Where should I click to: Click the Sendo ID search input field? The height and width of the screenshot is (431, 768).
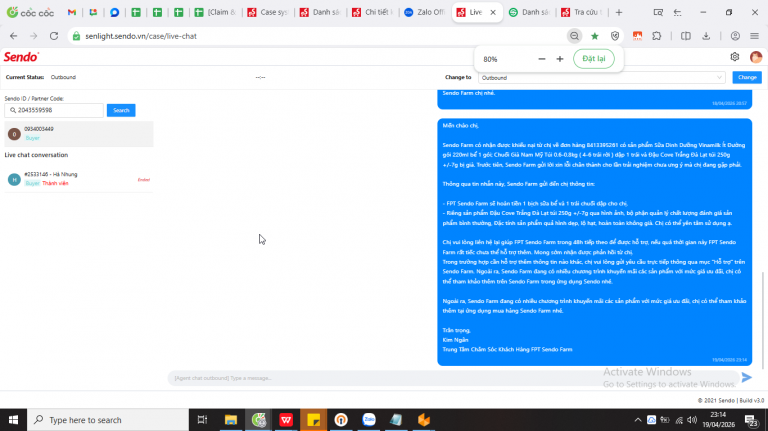pyautogui.click(x=54, y=110)
